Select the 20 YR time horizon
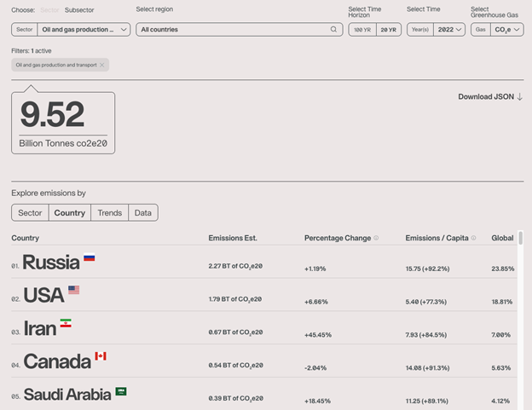This screenshot has height=410, width=532. click(388, 30)
